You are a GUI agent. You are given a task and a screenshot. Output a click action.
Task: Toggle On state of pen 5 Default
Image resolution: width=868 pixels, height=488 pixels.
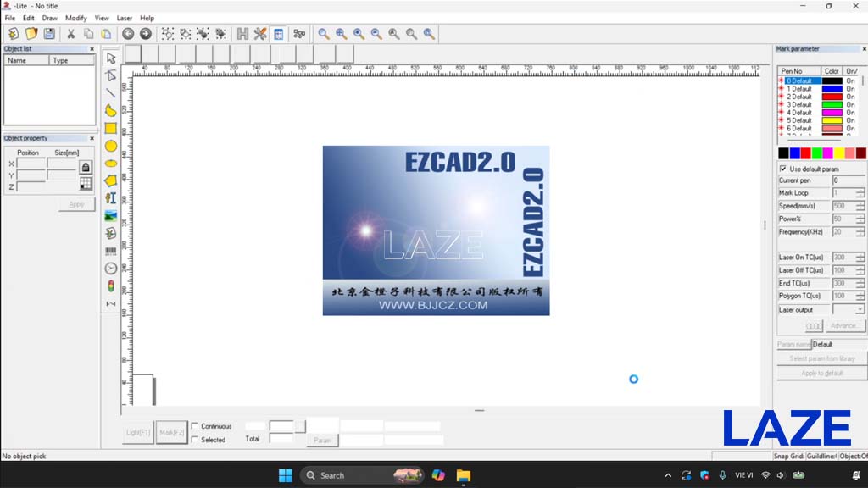tap(850, 120)
